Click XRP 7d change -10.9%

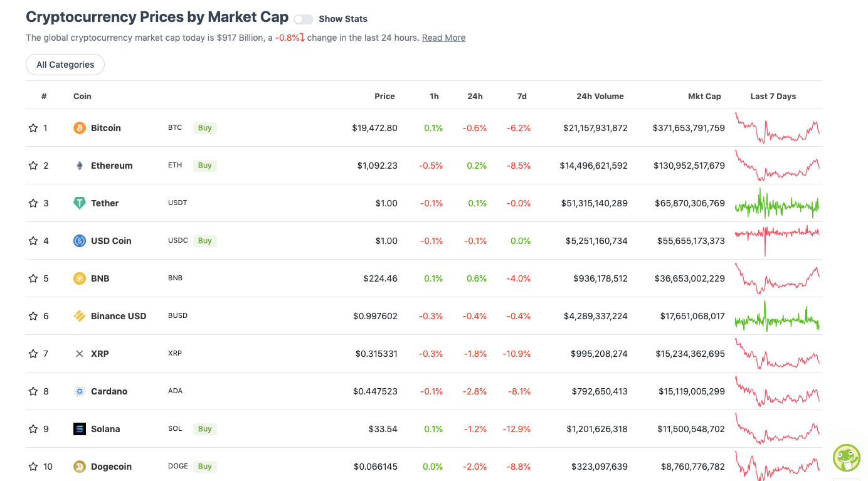point(516,354)
